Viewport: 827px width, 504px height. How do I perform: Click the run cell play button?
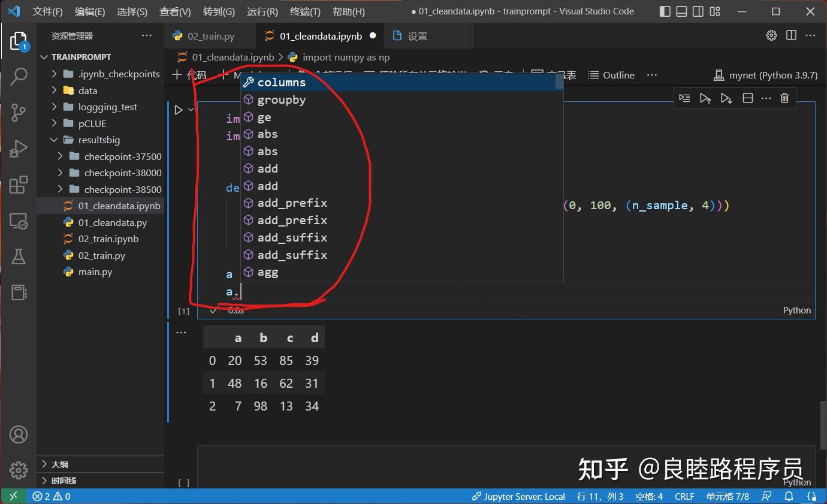tap(179, 110)
